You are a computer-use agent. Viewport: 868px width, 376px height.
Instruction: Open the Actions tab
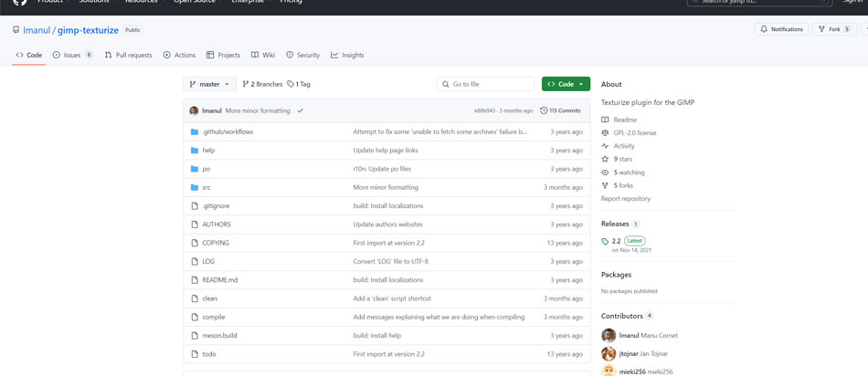pyautogui.click(x=179, y=56)
